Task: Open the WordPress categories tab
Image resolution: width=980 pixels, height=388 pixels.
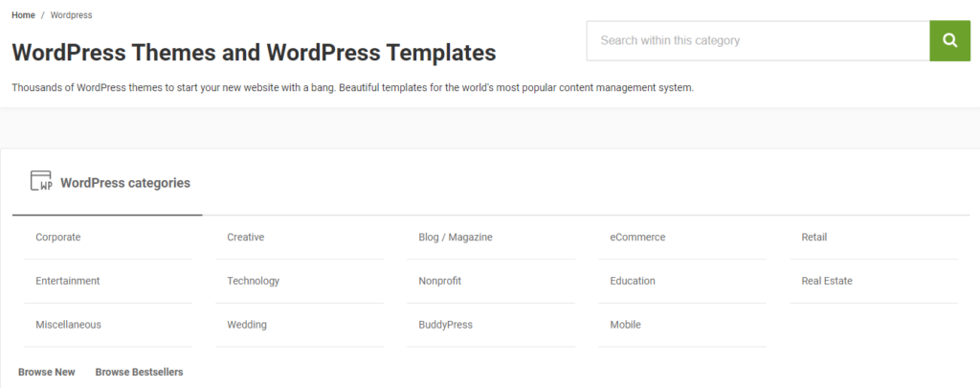Action: point(107,183)
